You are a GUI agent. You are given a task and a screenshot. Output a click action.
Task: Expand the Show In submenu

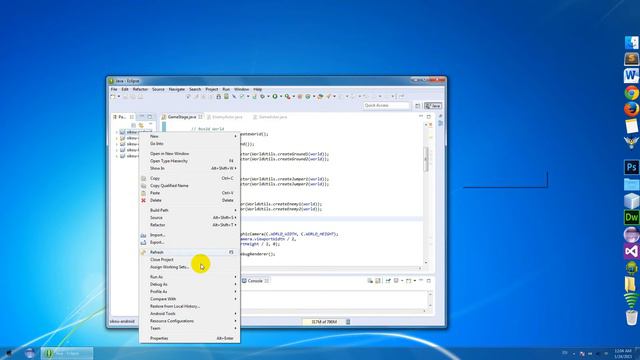point(189,168)
